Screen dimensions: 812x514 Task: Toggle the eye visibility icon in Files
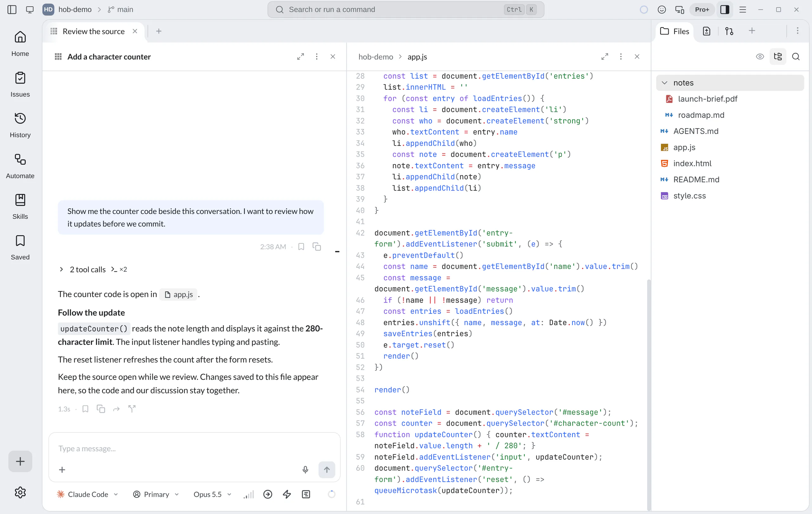pos(760,57)
